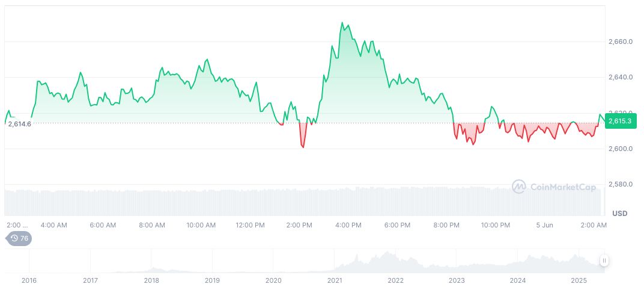Viewport: 644px width, 287px height.
Task: Click the history clock icon badge showing 76
Action: pos(19,238)
